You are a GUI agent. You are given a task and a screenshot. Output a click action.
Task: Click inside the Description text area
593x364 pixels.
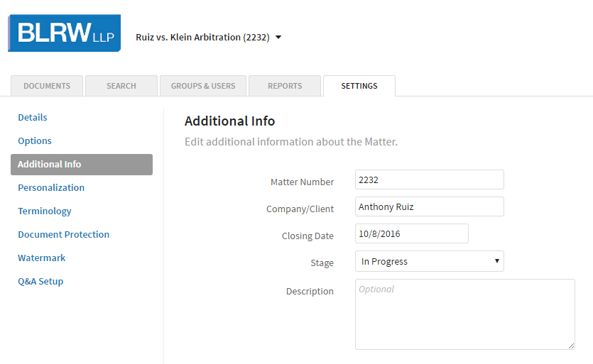point(464,314)
